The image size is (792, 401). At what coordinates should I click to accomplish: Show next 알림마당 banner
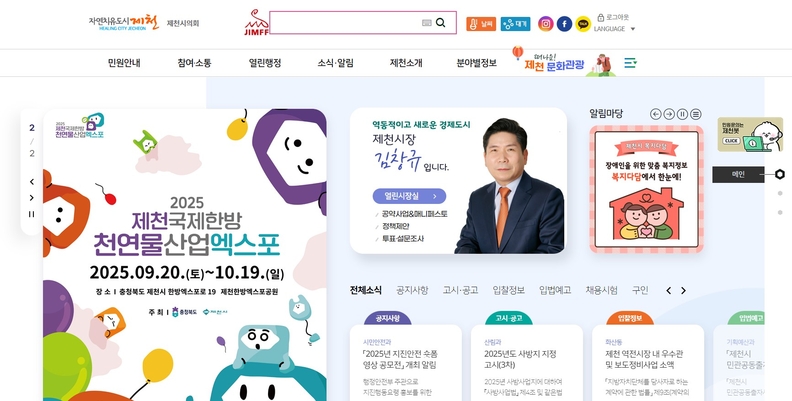pos(669,114)
